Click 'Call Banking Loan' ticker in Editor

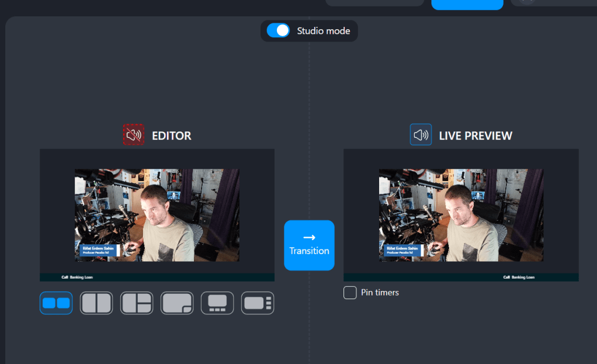pos(77,277)
